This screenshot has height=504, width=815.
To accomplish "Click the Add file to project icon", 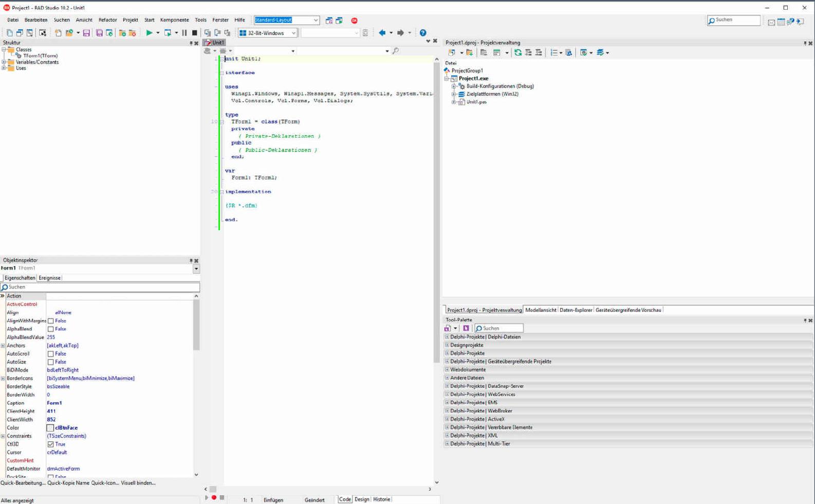I will tap(122, 33).
